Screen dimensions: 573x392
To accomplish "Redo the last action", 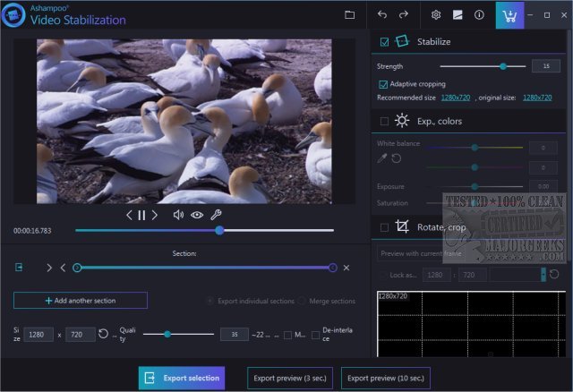I will click(x=404, y=15).
